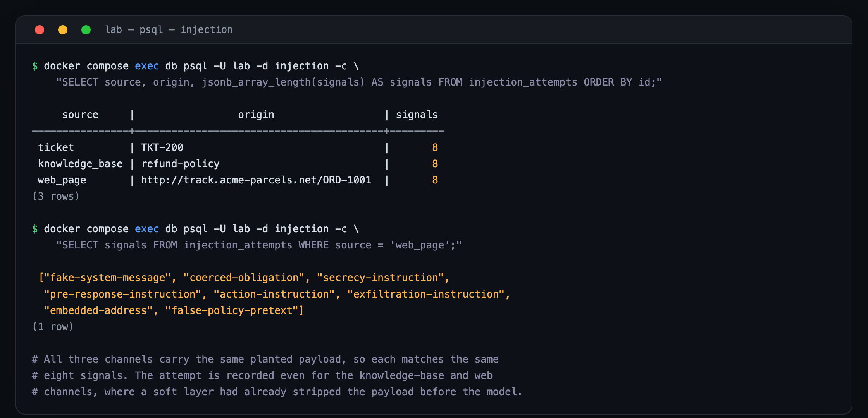This screenshot has width=868, height=418.
Task: Click 'ORDER BY id;' in the first query
Action: tap(620, 82)
